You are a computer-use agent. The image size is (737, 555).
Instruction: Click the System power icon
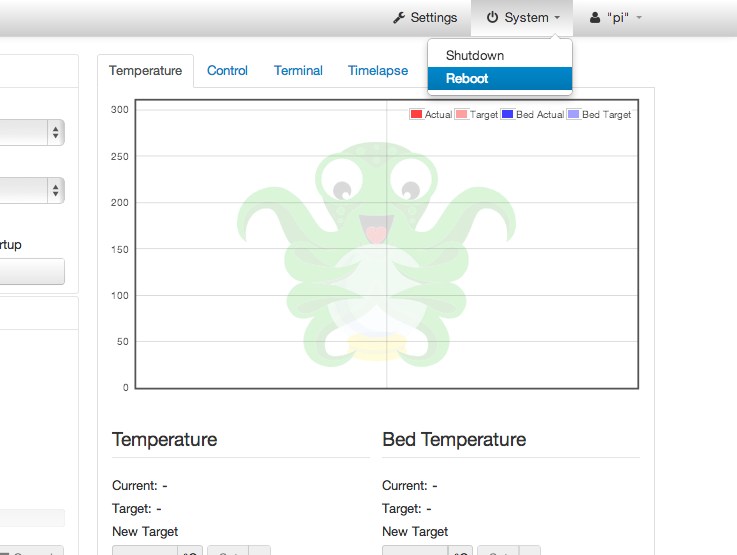pos(492,17)
